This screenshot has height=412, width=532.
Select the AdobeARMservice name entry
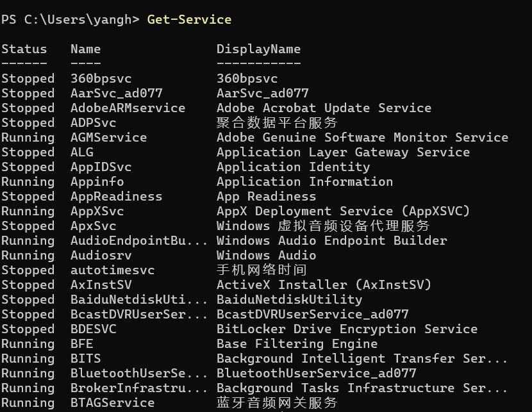pos(128,108)
